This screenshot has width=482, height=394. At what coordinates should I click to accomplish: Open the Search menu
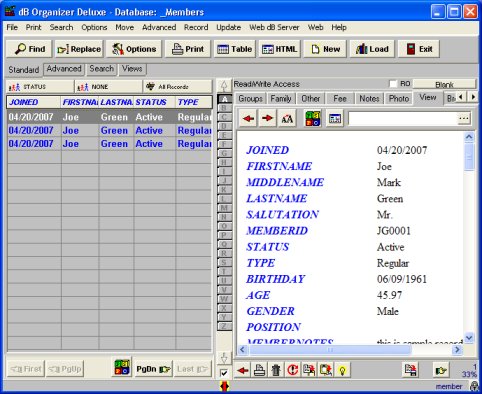61,27
